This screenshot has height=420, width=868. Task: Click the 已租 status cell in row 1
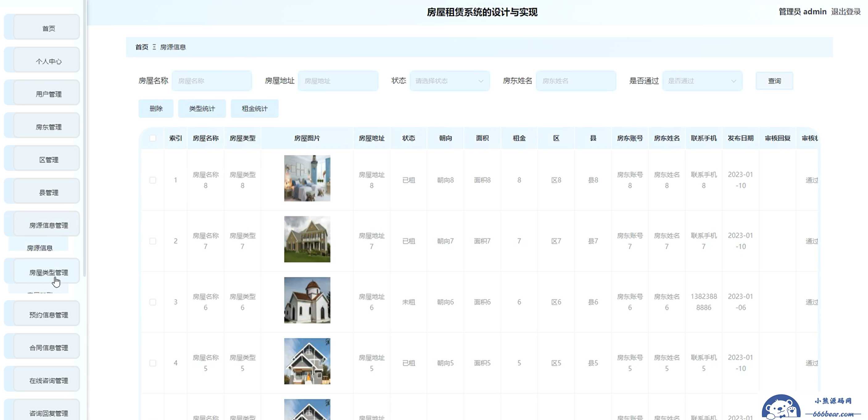(x=408, y=180)
